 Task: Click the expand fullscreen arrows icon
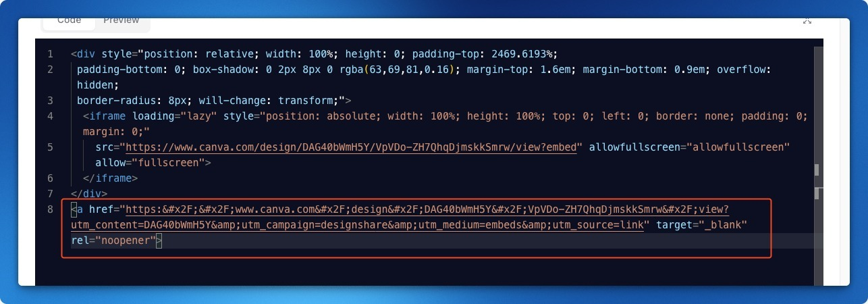pyautogui.click(x=807, y=20)
